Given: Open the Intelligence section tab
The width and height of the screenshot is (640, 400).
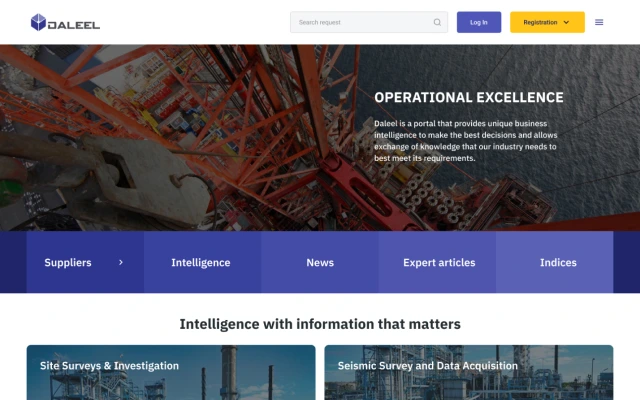Looking at the screenshot, I should pos(202,262).
